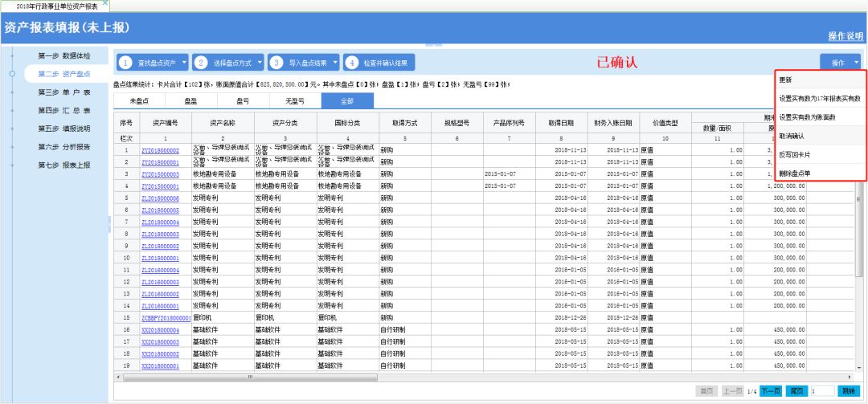Choose 删除盘点单 in the dropdown menu
868x404 pixels.
(795, 173)
